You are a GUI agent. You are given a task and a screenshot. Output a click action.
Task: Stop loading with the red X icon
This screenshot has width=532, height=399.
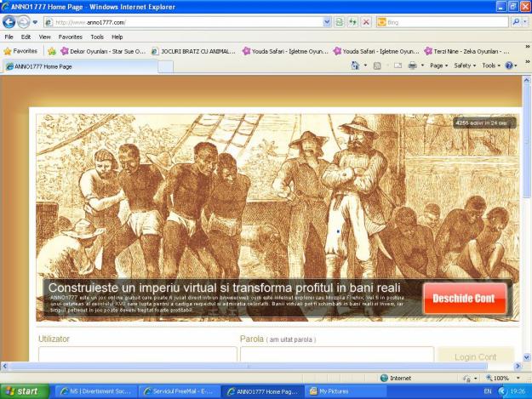[x=366, y=22]
